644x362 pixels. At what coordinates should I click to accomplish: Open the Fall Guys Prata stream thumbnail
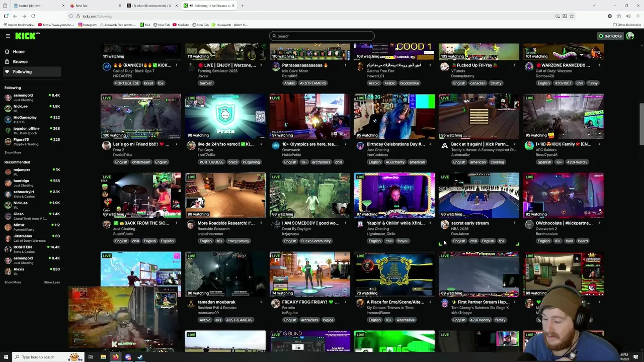pos(225,116)
